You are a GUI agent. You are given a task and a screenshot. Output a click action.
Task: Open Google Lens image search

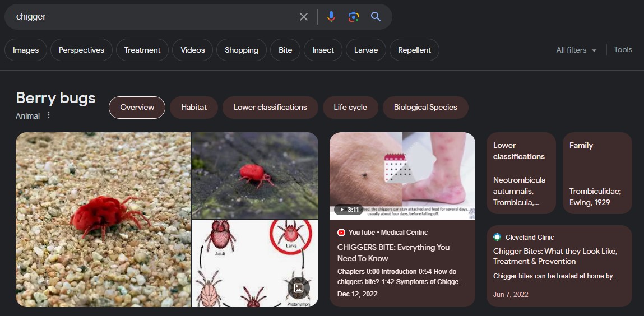(x=353, y=17)
